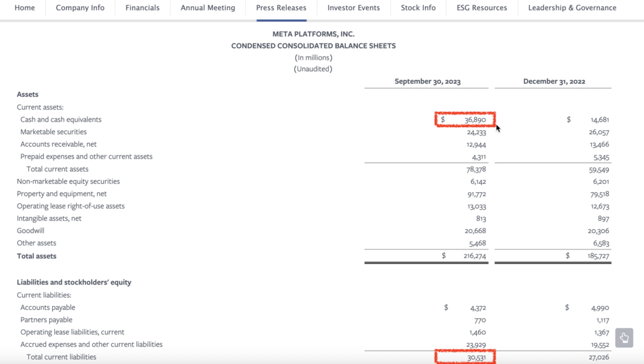Open the ESG Resources tab

[482, 8]
